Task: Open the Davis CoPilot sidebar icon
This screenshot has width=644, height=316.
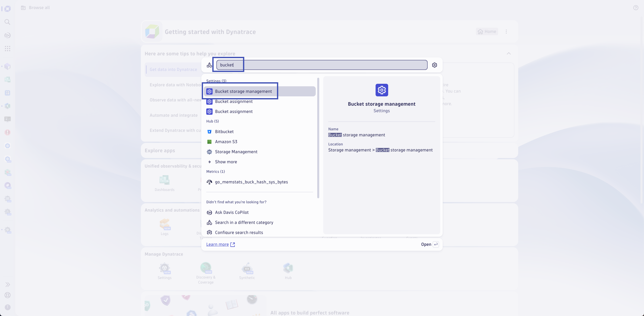Action: 8,35
